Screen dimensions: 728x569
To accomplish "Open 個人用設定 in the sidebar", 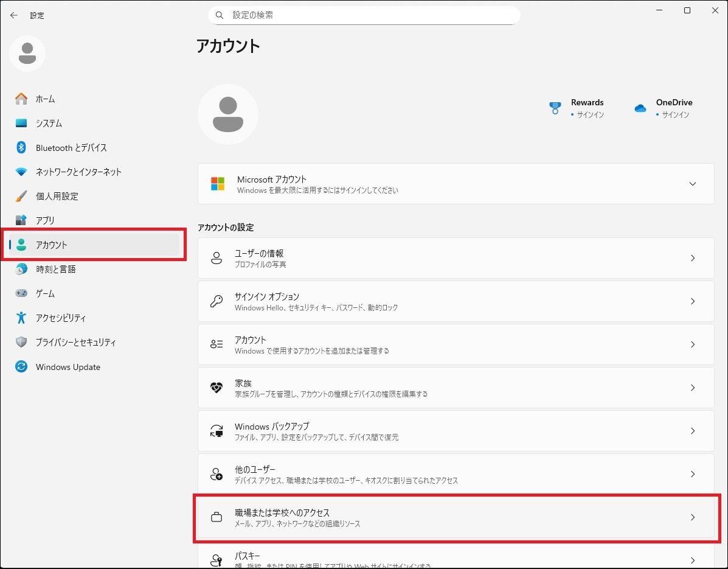I will point(57,196).
